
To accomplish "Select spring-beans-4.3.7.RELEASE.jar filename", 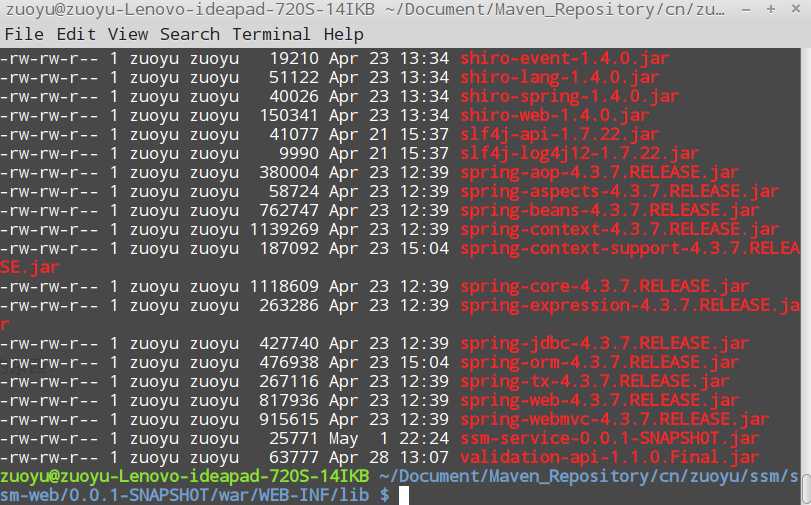I will (x=609, y=211).
